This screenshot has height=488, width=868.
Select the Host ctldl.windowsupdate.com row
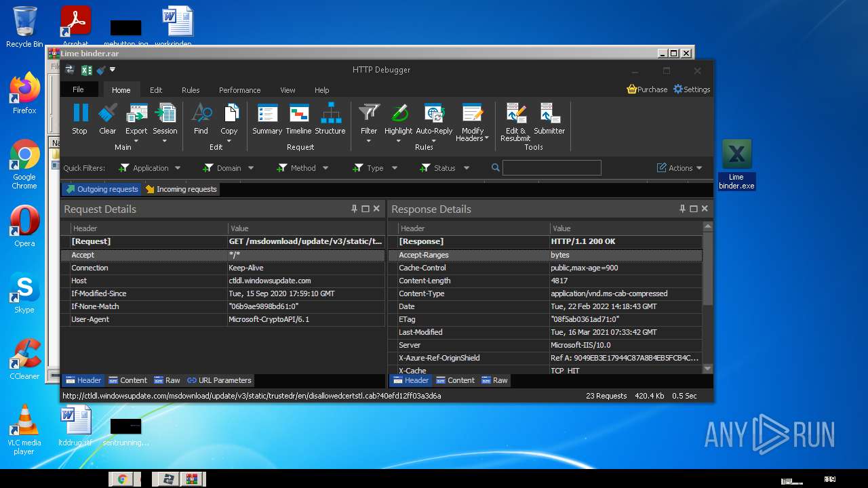[223, 281]
